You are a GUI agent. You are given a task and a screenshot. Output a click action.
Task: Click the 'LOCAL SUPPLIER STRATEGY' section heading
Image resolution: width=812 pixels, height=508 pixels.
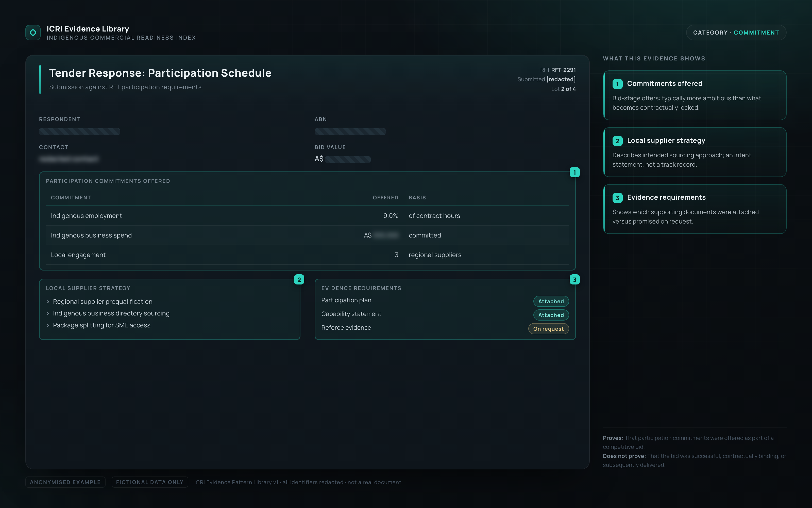88,288
